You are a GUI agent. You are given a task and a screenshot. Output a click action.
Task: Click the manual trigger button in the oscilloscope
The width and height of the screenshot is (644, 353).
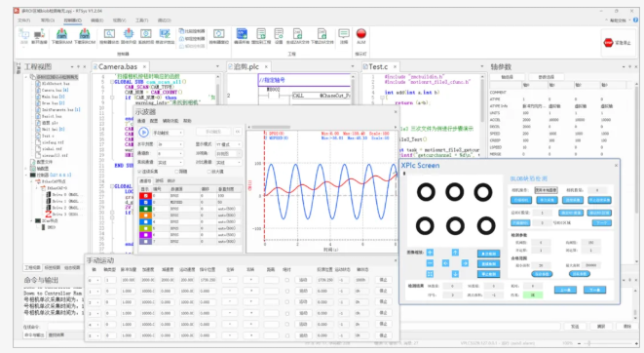pos(213,132)
